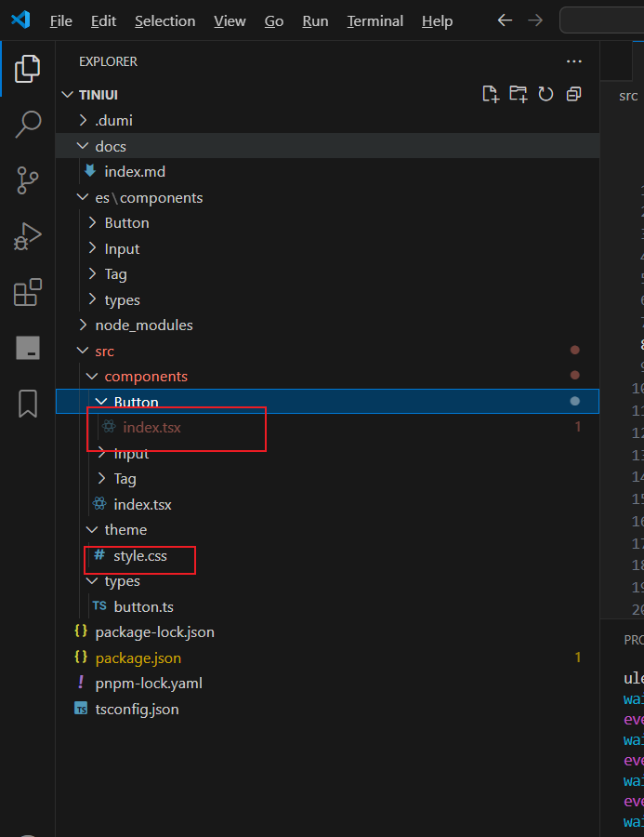
Task: Open Run and Debug view
Action: 28,236
